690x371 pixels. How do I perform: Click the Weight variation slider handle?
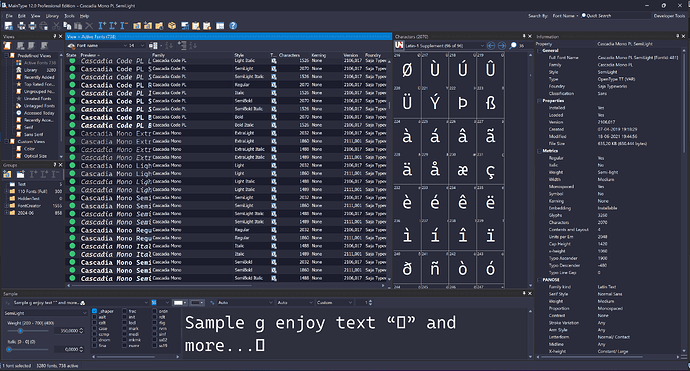[x=20, y=331]
